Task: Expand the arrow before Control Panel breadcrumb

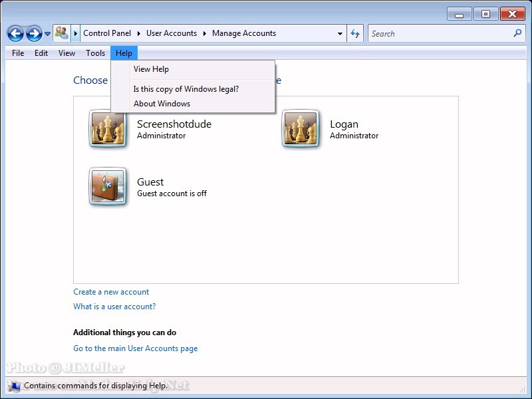Action: point(76,33)
